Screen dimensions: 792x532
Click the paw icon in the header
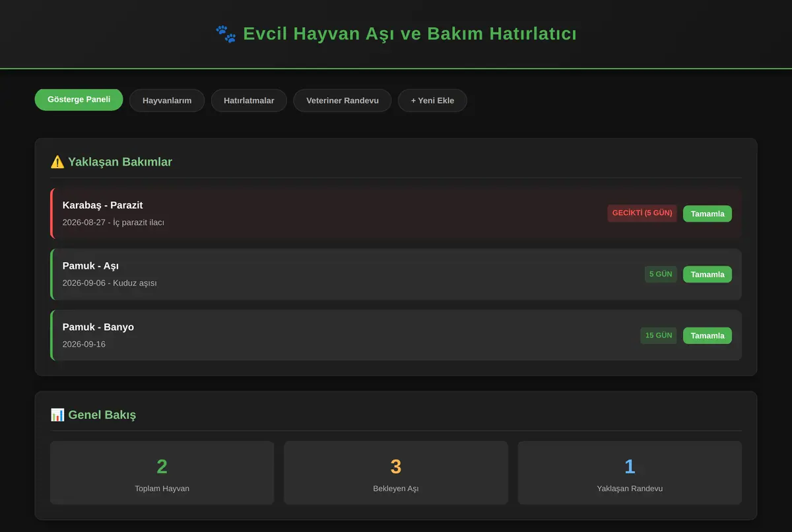click(226, 34)
